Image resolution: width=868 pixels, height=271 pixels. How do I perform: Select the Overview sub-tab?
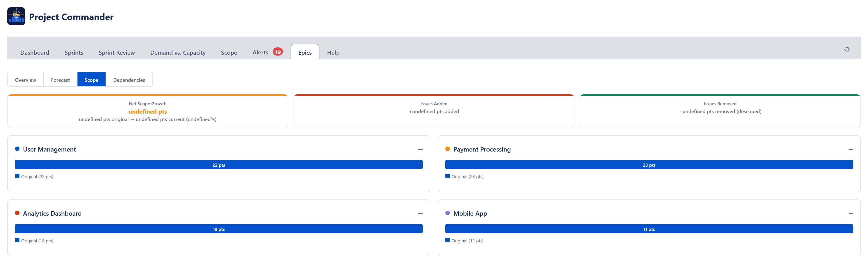(x=25, y=80)
